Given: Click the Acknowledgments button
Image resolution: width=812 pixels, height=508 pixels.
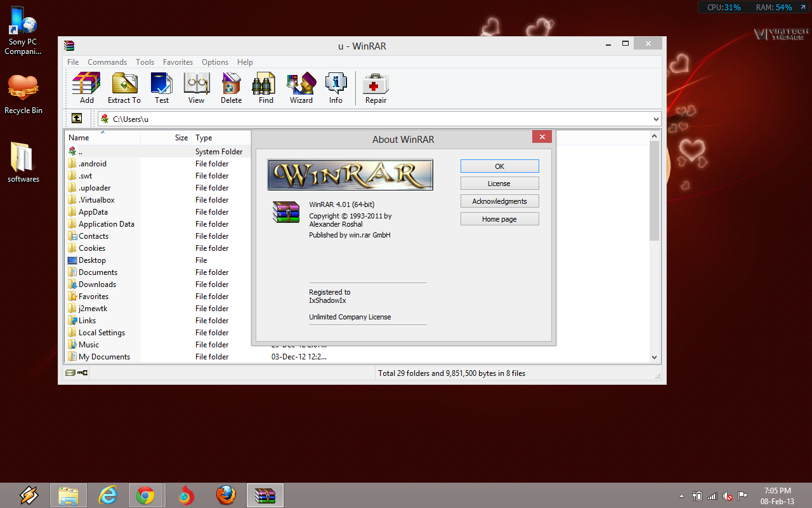Looking at the screenshot, I should (x=500, y=201).
